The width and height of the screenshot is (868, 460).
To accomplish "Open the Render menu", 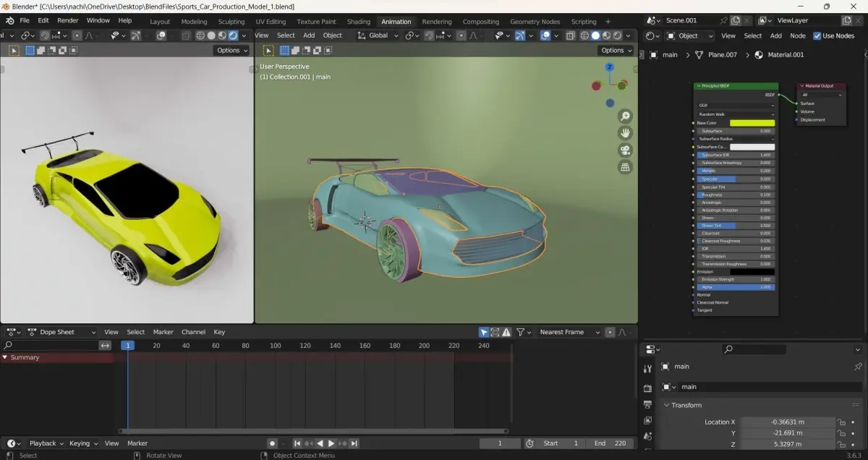I will [68, 20].
